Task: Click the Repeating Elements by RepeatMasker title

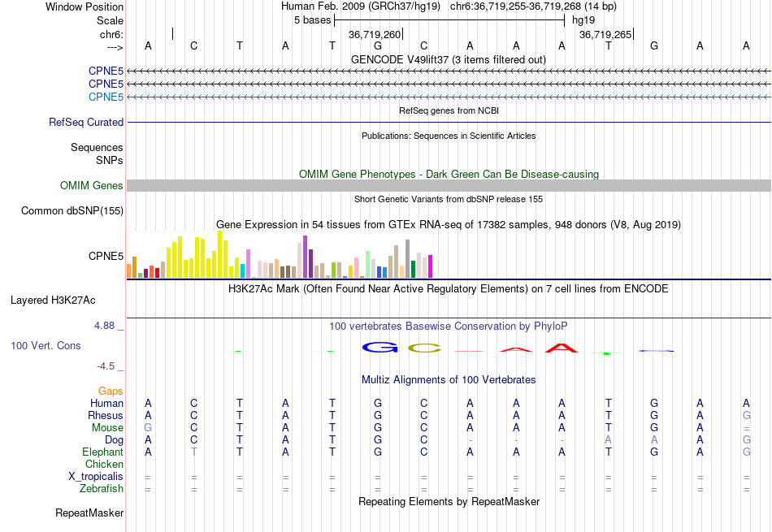Action: pyautogui.click(x=449, y=501)
